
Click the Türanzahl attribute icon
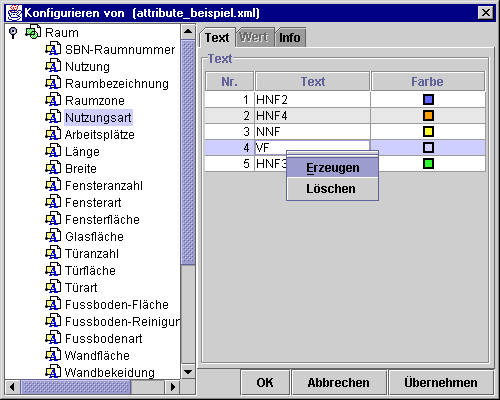pyautogui.click(x=53, y=253)
